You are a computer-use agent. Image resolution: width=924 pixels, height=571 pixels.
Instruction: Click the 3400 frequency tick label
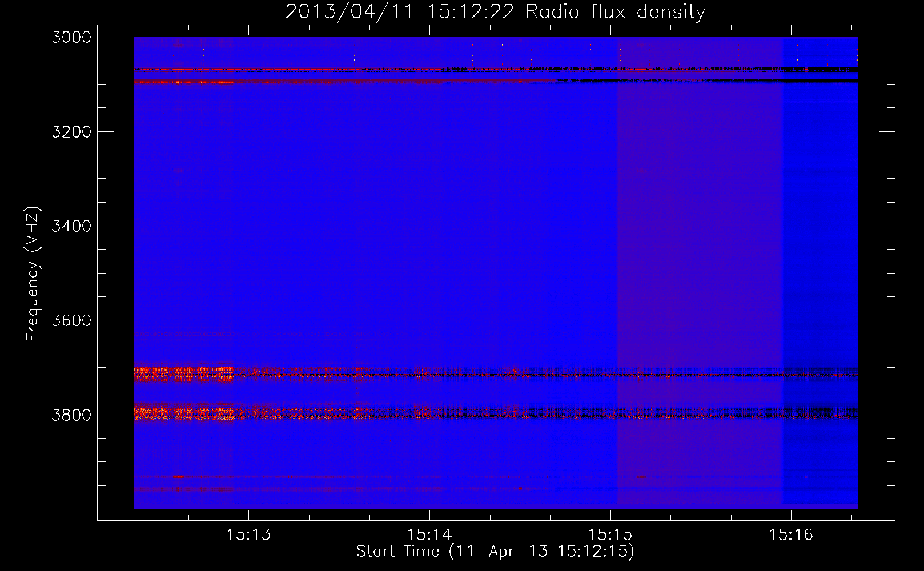(x=71, y=226)
